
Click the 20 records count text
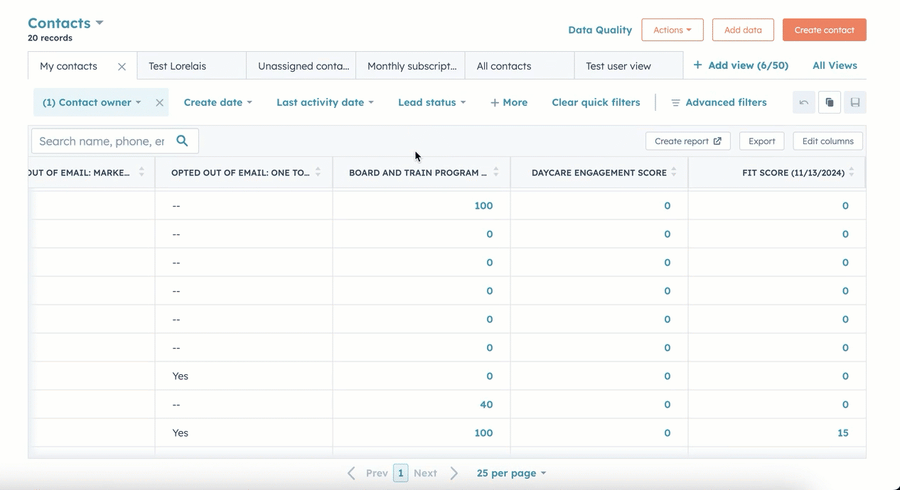click(50, 38)
